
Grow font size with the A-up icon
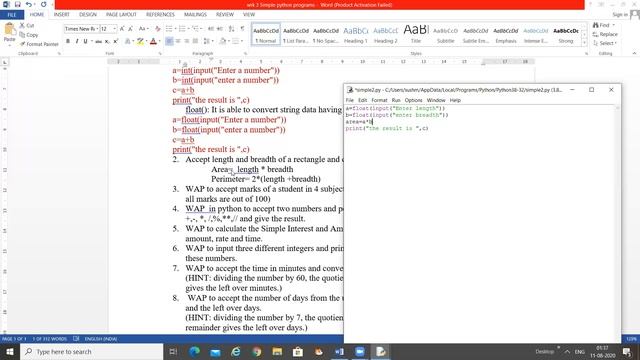pos(122,29)
